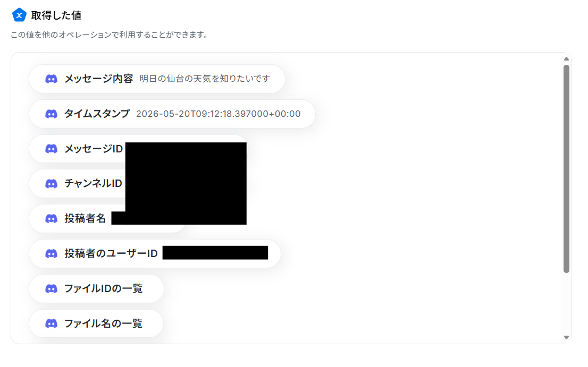This screenshot has width=588, height=367.
Task: Choose the メッセージID label
Action: 94,149
